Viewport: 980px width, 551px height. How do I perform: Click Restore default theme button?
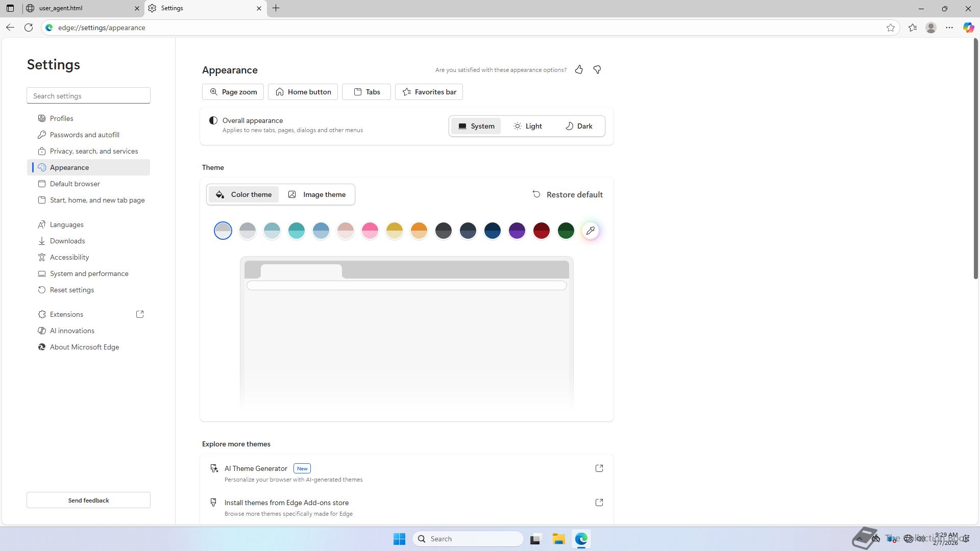[568, 194]
